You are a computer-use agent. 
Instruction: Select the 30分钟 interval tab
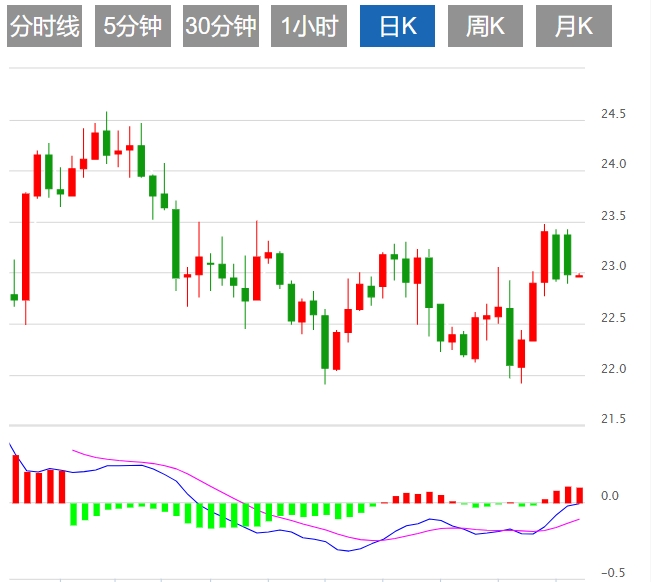click(221, 26)
